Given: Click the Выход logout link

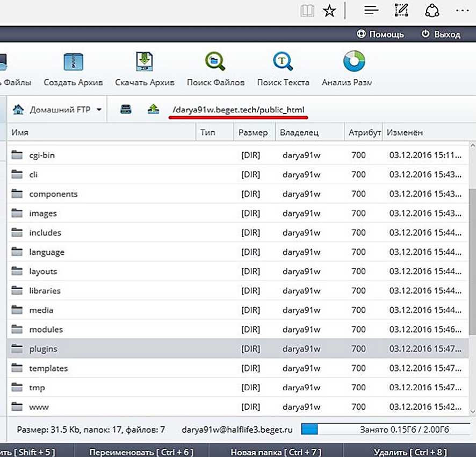Looking at the screenshot, I should (441, 34).
